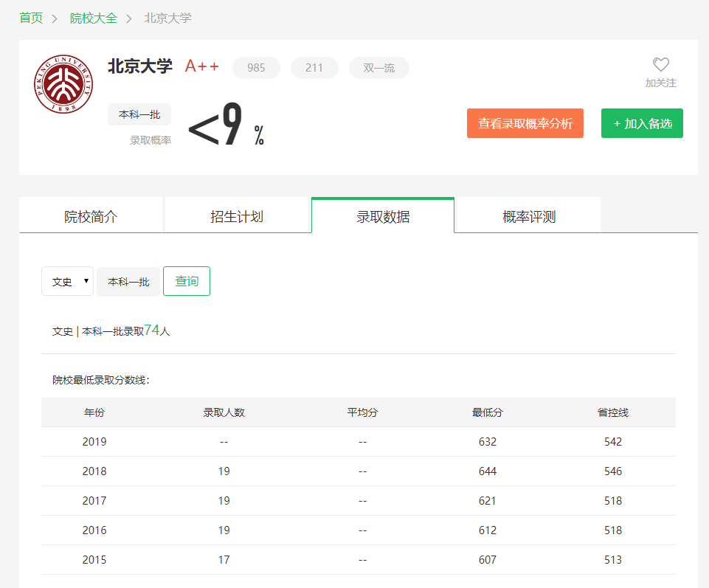Select the 录取数据 tab
The height and width of the screenshot is (588, 709).
[383, 216]
